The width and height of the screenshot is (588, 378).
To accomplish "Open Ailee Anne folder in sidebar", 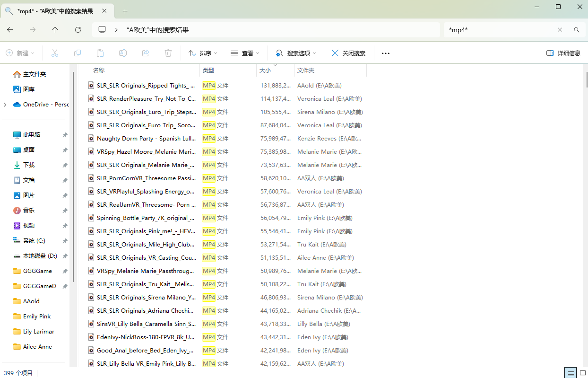I will 37,347.
